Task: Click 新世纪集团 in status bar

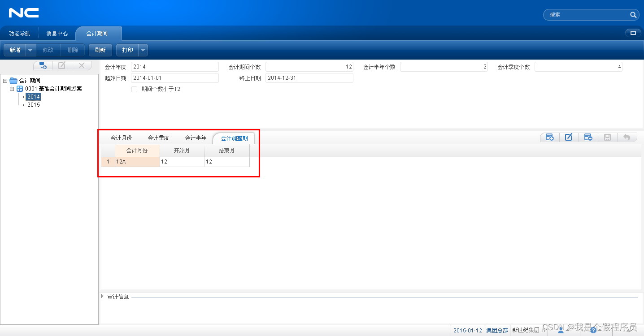Action: point(526,331)
